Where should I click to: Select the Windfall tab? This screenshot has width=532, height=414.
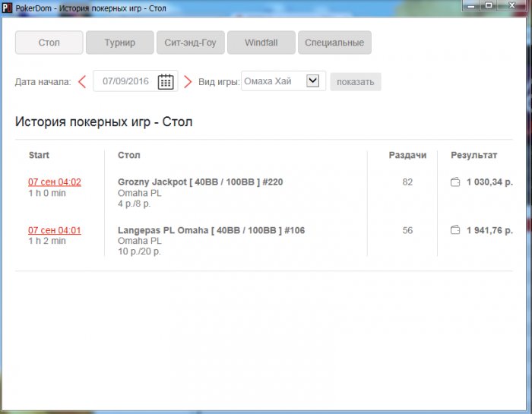[x=261, y=43]
